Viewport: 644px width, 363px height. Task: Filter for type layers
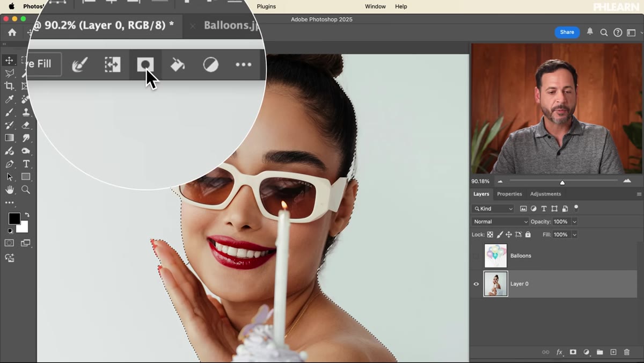click(x=544, y=208)
